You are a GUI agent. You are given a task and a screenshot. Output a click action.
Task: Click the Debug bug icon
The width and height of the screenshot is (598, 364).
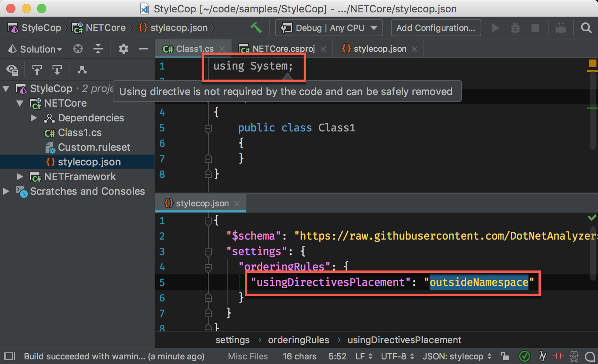click(x=515, y=28)
